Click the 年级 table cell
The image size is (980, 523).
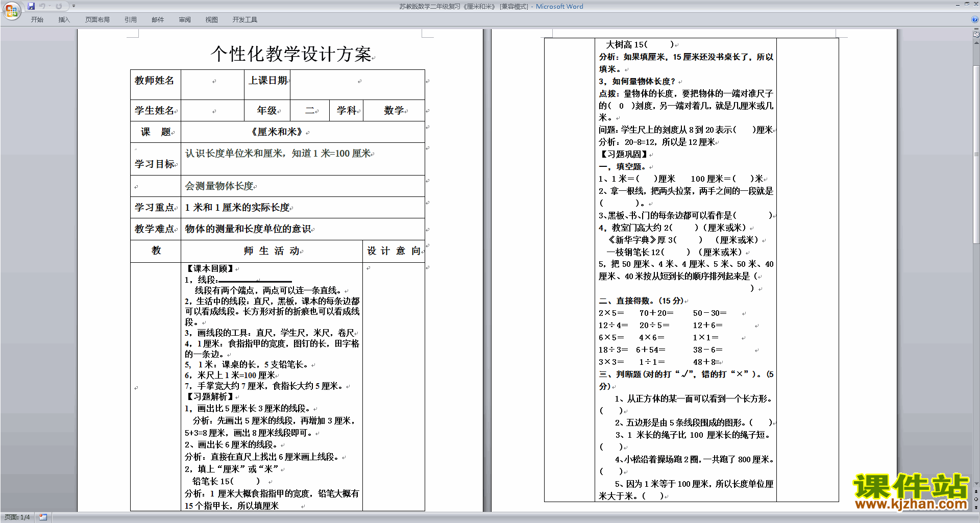point(267,110)
